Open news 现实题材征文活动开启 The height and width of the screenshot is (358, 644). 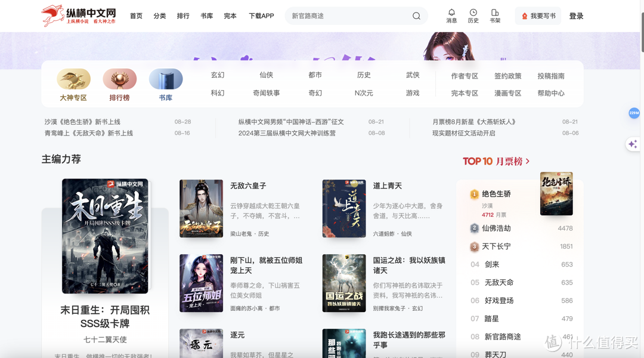tap(464, 133)
